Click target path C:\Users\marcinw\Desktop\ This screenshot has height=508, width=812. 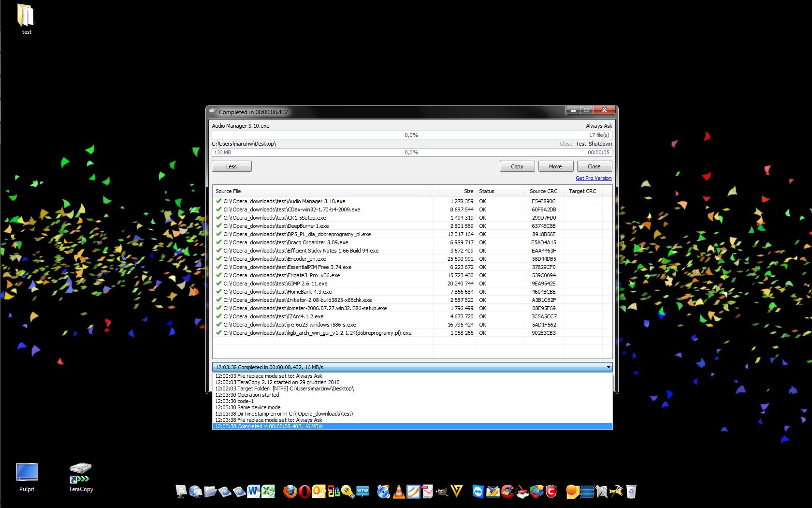pyautogui.click(x=244, y=144)
